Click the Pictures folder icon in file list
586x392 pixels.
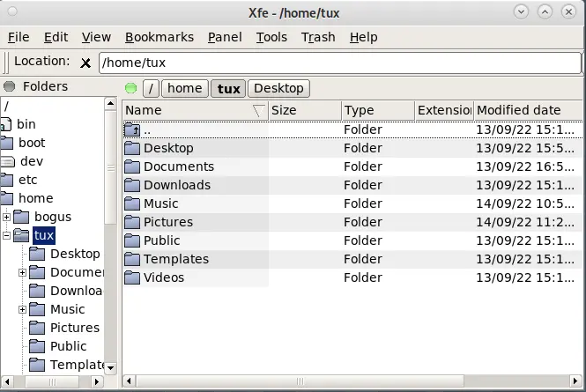click(132, 222)
